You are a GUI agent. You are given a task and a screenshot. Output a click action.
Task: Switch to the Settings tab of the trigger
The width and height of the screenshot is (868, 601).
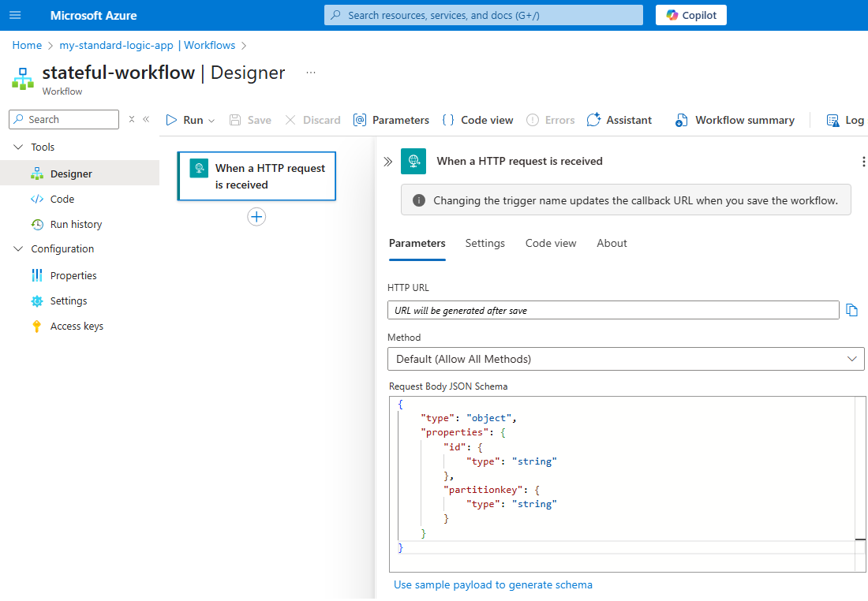pos(485,243)
